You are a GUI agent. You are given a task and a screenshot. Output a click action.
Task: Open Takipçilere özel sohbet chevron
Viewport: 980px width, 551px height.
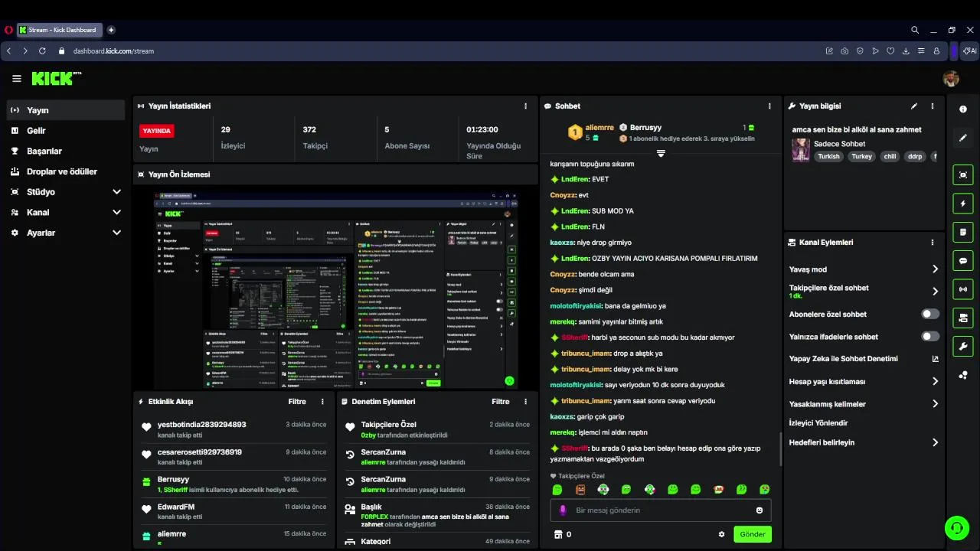pos(935,292)
